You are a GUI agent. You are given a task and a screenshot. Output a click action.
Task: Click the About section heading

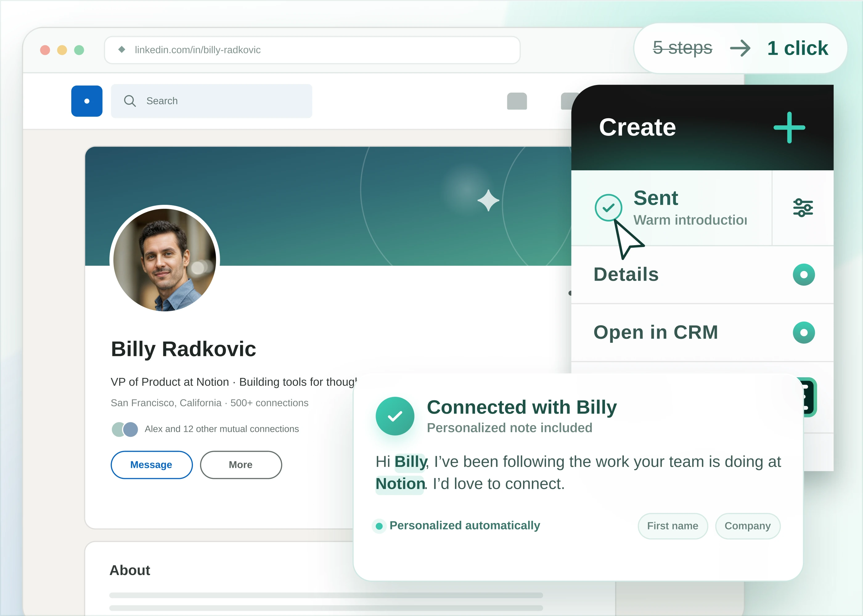[x=130, y=570]
